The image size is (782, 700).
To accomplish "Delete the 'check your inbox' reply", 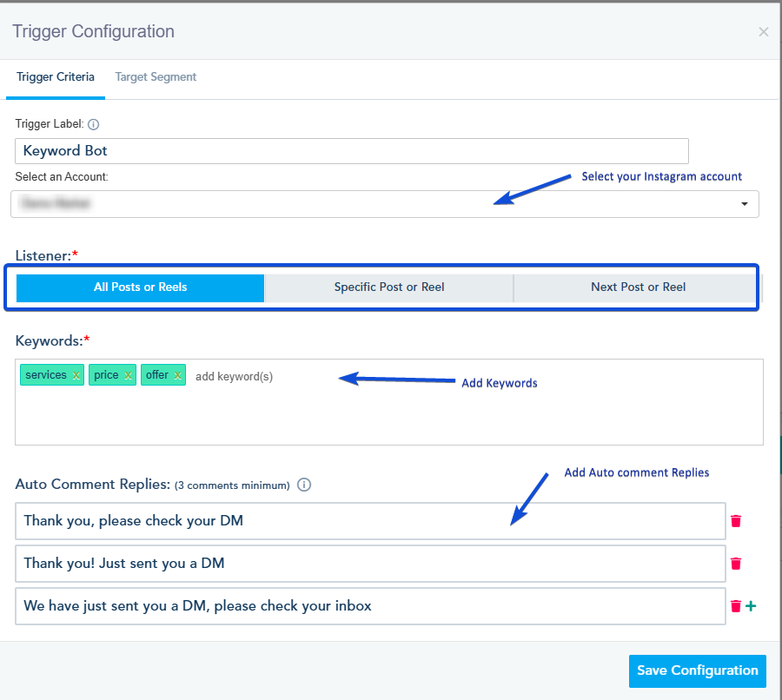I will click(x=736, y=606).
